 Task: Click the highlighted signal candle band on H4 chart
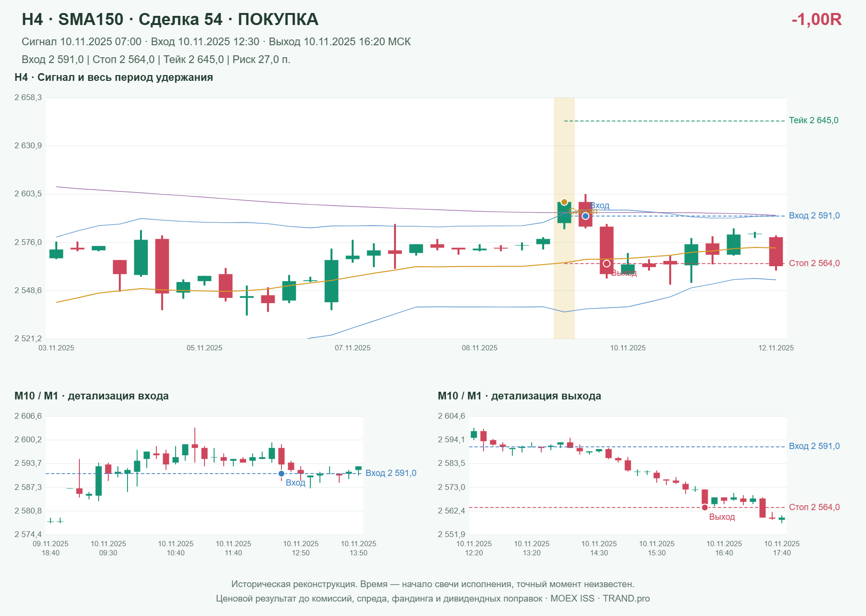tap(564, 218)
